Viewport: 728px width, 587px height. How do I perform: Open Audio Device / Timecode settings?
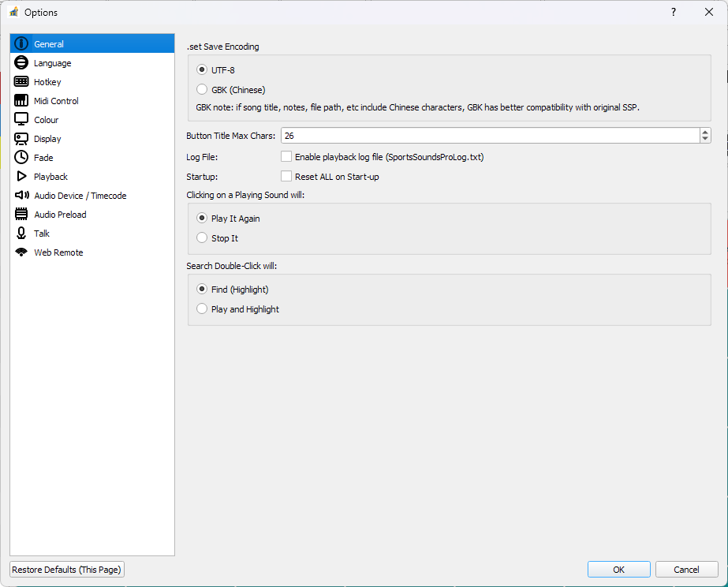click(22, 195)
